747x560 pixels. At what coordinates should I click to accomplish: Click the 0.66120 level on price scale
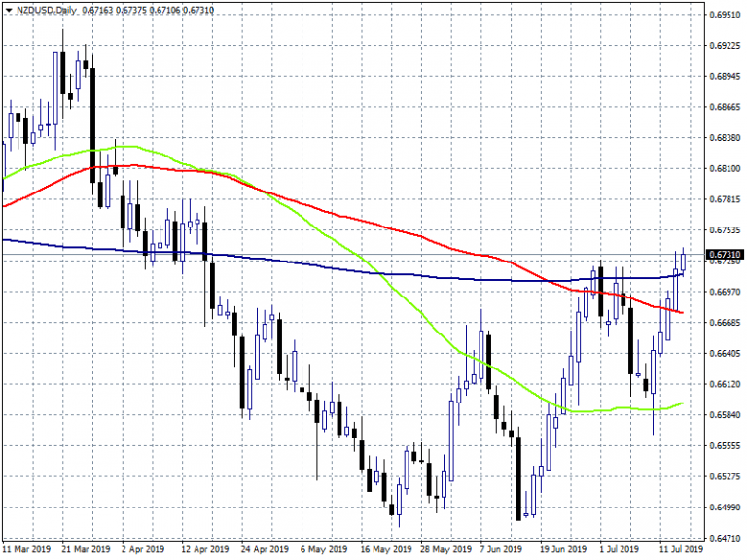[x=724, y=384]
